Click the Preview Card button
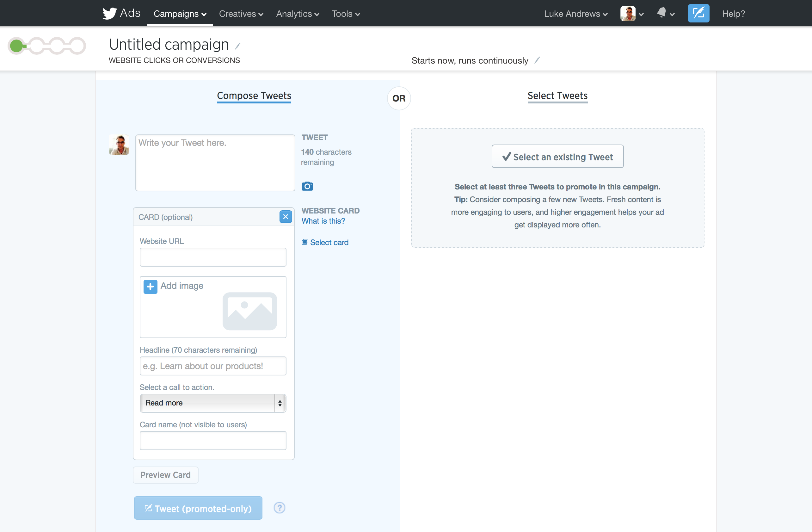 click(x=165, y=475)
